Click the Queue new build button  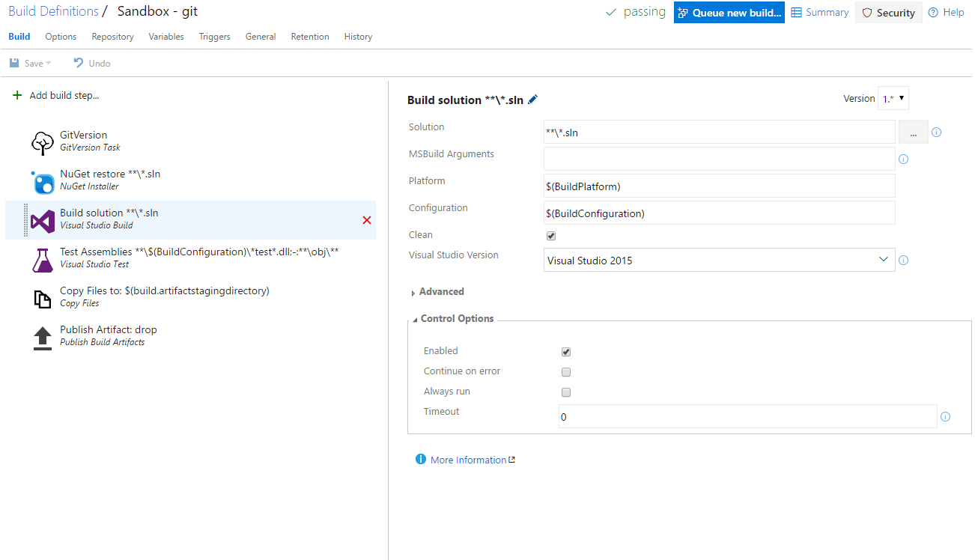[729, 12]
